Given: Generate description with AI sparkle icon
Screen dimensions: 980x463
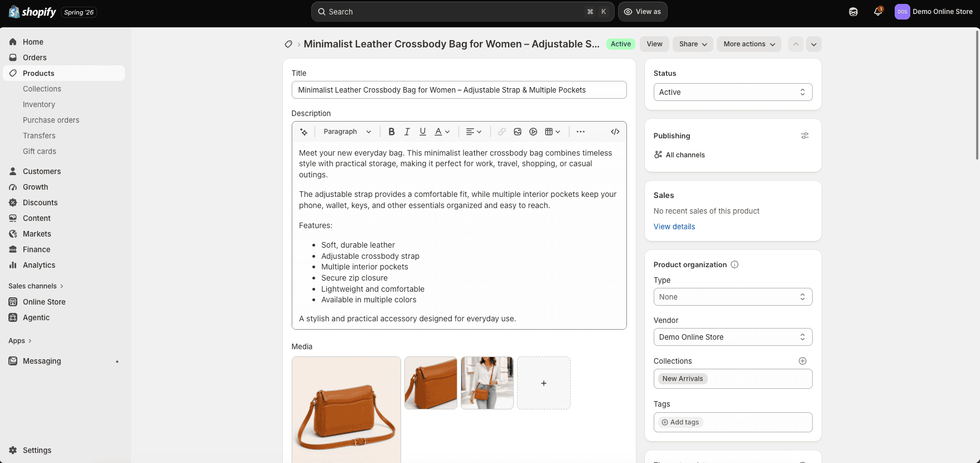Looking at the screenshot, I should (x=304, y=132).
